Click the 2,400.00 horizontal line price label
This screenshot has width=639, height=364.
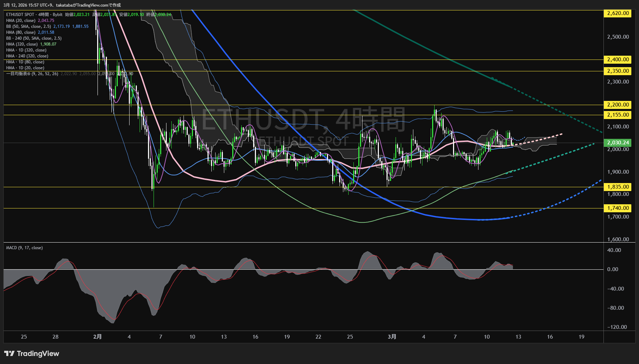618,60
